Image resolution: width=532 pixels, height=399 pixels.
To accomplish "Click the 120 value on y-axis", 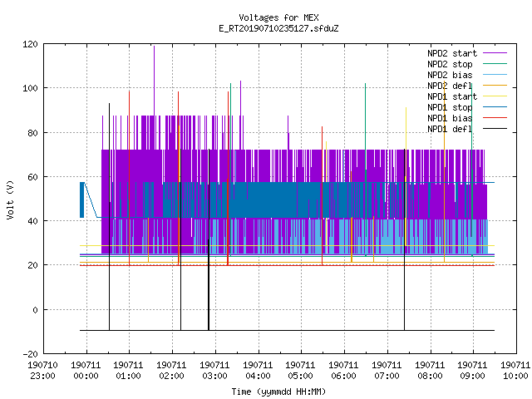I will pos(30,44).
